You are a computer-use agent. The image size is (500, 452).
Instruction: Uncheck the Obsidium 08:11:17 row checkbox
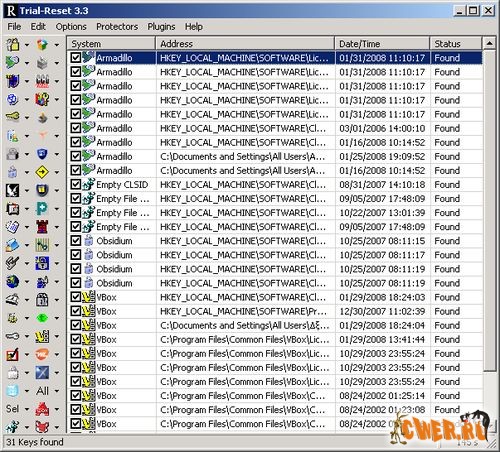pos(76,255)
